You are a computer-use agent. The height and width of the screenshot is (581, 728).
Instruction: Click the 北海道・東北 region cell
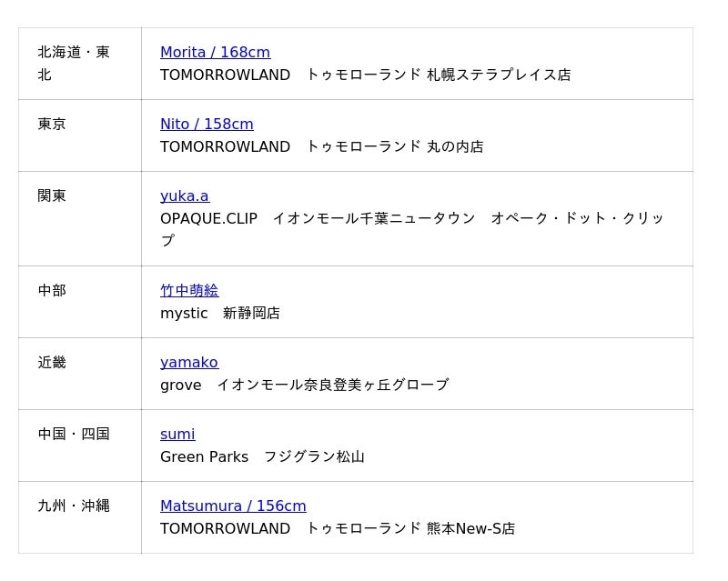[x=74, y=64]
